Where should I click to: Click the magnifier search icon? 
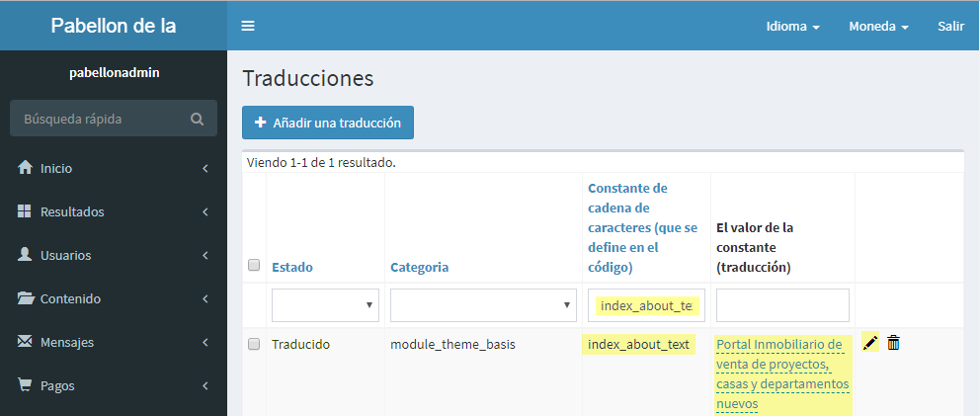pyautogui.click(x=198, y=119)
